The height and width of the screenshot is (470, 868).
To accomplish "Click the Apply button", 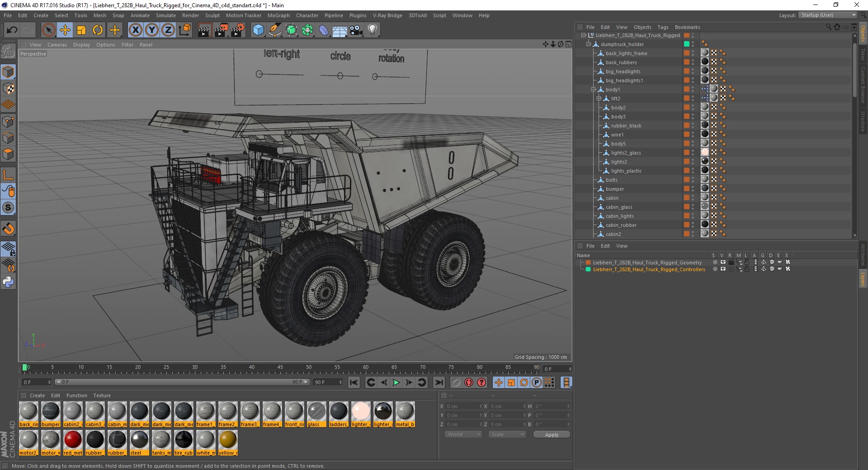I will coord(552,434).
